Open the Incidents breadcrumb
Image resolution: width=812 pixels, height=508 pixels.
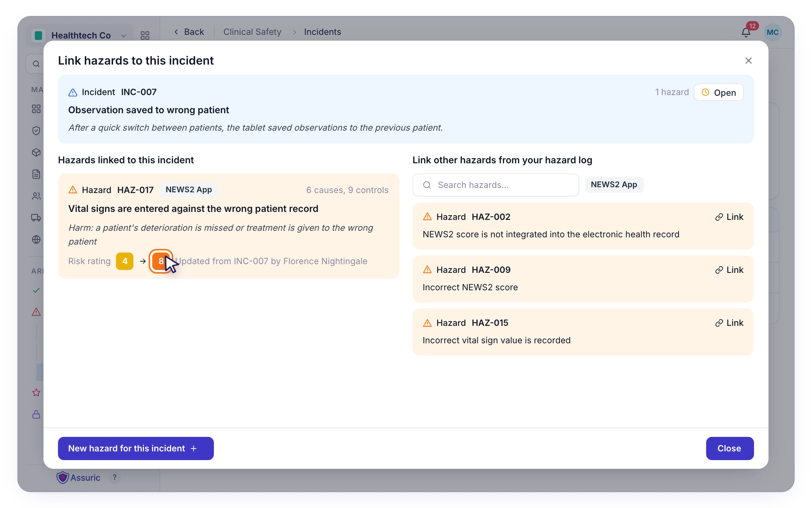pos(322,32)
